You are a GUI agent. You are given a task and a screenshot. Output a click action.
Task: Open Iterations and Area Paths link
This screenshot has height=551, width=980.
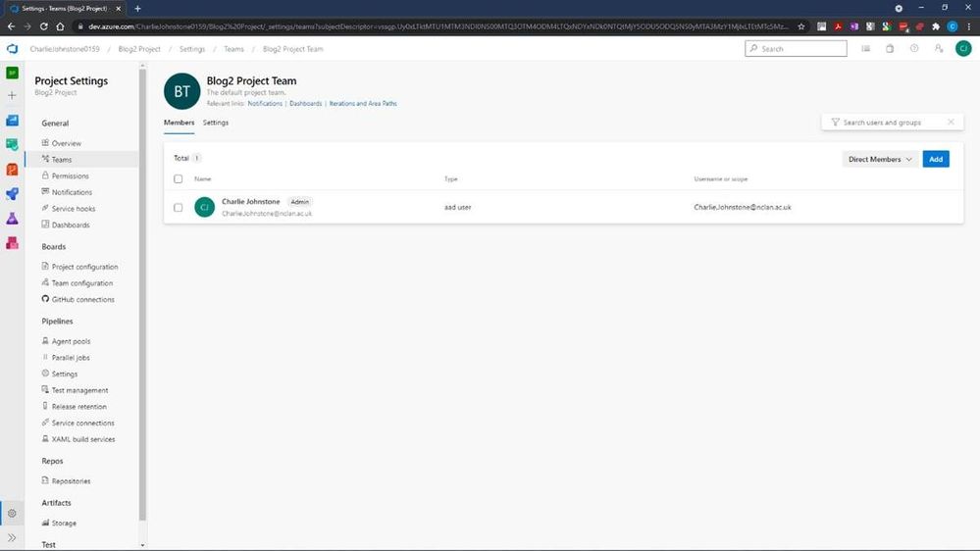tap(363, 104)
